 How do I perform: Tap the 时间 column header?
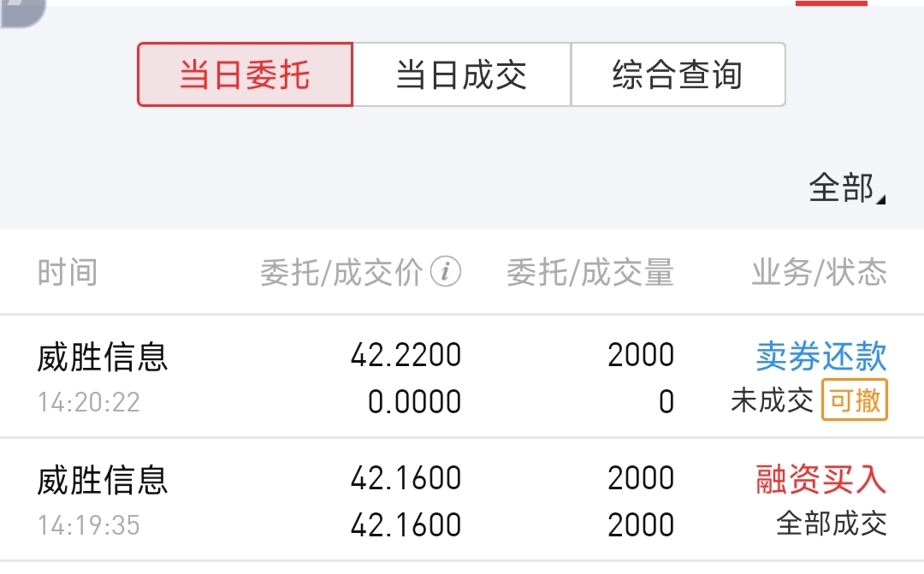[x=68, y=273]
